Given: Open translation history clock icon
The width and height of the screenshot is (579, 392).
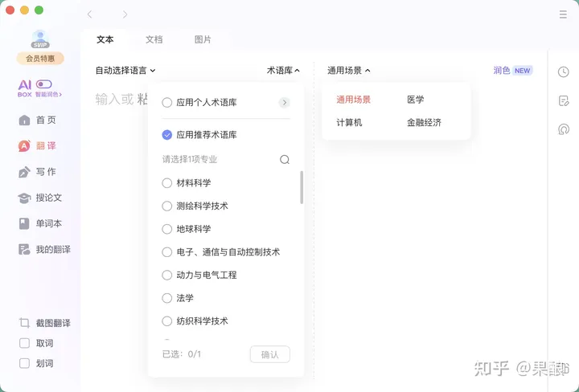Looking at the screenshot, I should pyautogui.click(x=563, y=72).
